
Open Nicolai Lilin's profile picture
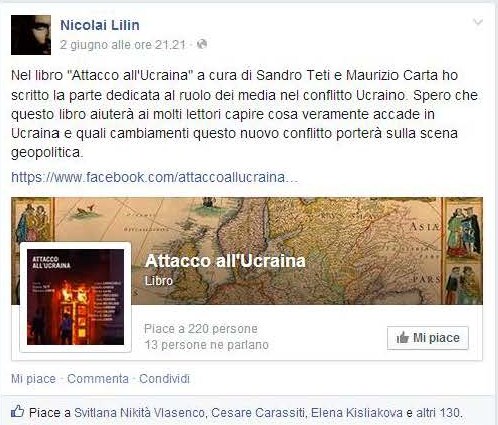click(x=31, y=35)
